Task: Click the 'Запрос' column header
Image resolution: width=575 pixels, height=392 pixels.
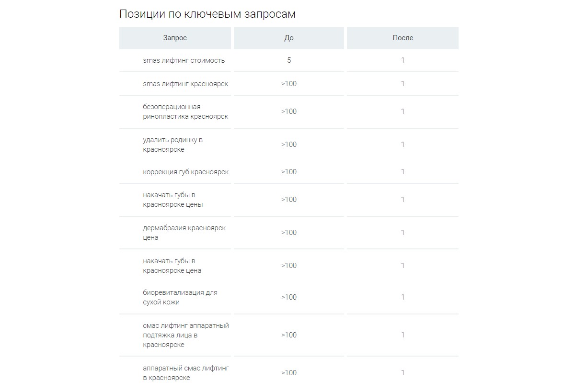Action: [x=175, y=38]
